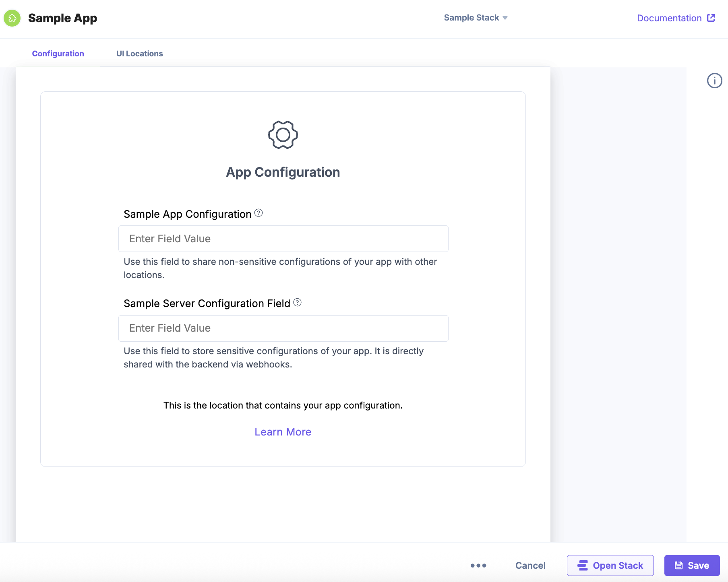Click the stack icon inside Open Stack button

pos(582,565)
